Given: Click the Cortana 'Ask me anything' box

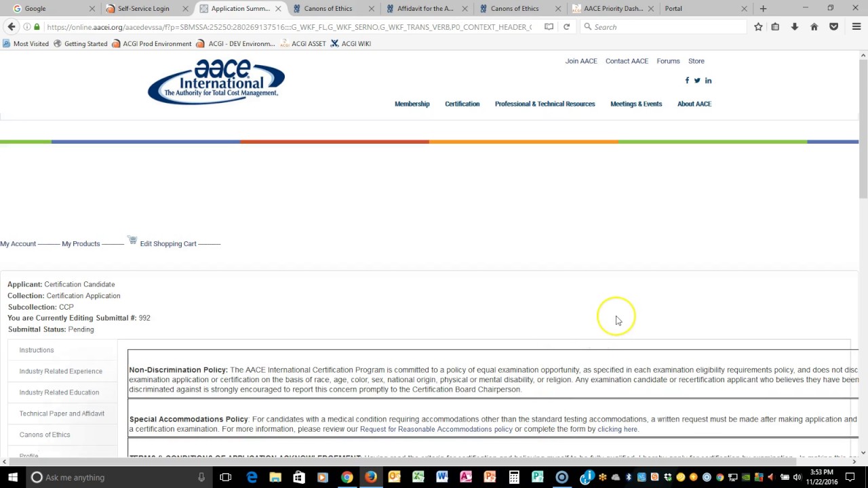Looking at the screenshot, I should pos(119,477).
